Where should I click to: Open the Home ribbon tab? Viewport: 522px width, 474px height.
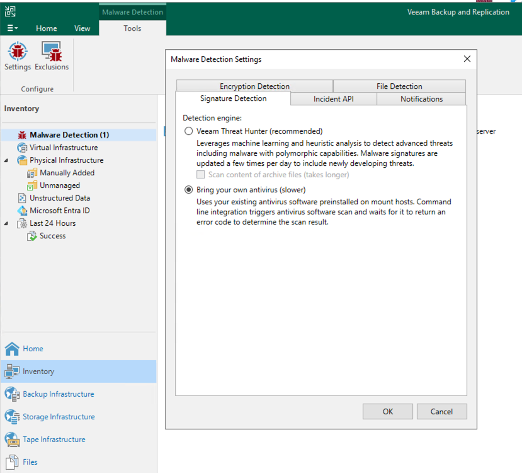coord(46,28)
